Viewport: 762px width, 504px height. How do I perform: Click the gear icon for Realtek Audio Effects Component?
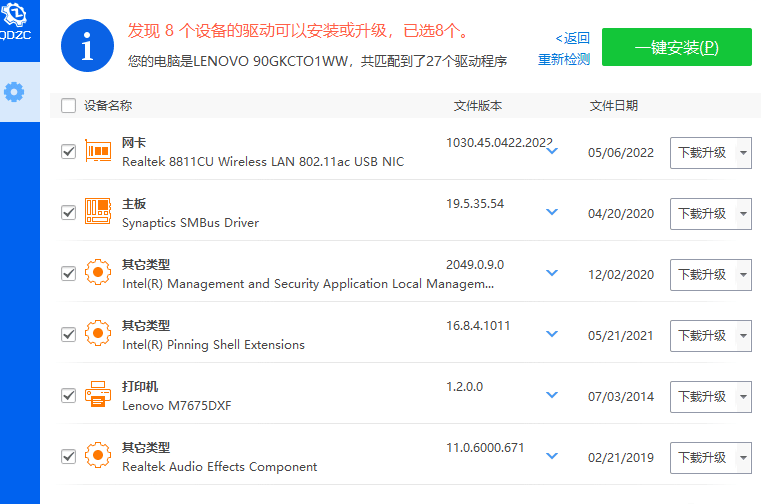tap(98, 455)
